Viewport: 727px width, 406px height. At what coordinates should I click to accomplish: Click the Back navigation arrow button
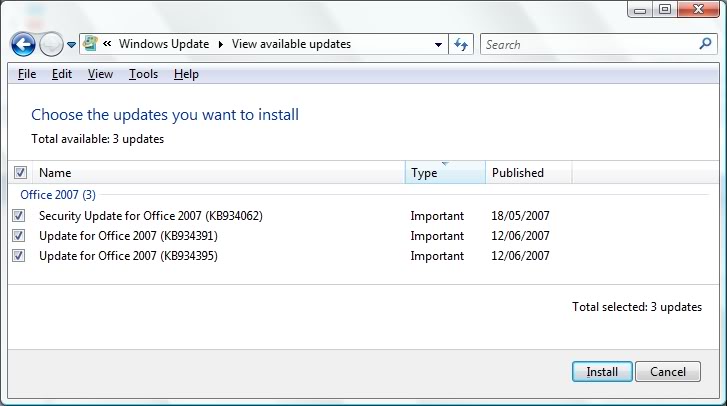(x=23, y=45)
